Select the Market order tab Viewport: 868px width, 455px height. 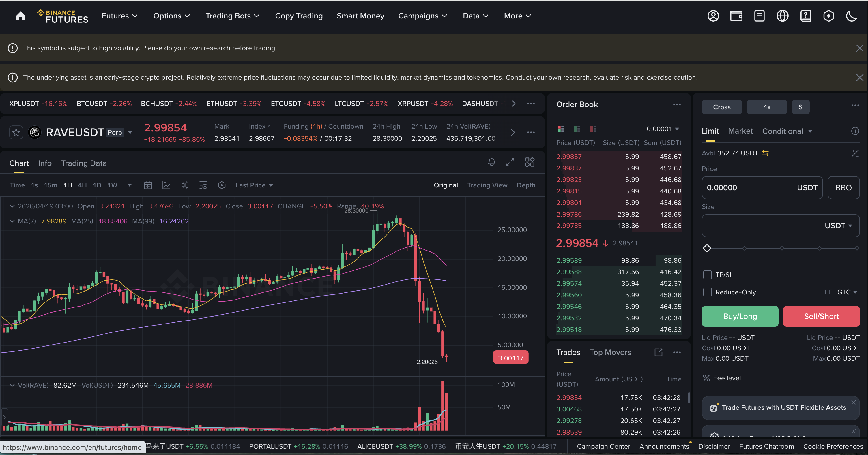coord(740,131)
